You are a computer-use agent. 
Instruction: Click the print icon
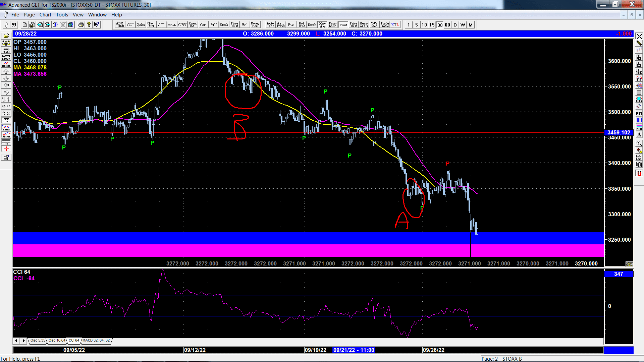click(x=81, y=25)
